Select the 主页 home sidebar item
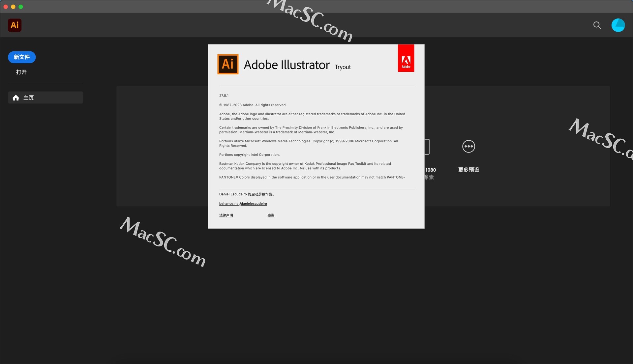 (x=45, y=98)
